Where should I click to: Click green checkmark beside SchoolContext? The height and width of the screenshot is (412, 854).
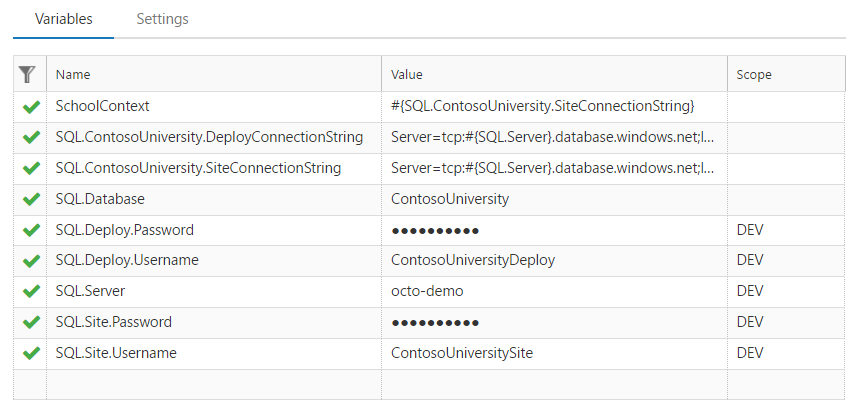pos(30,106)
